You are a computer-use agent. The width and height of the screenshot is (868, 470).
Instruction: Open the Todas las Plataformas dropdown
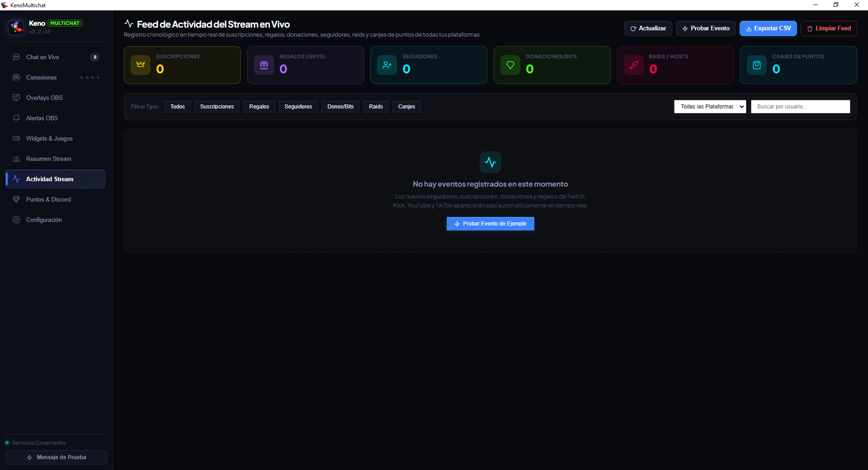(x=710, y=107)
